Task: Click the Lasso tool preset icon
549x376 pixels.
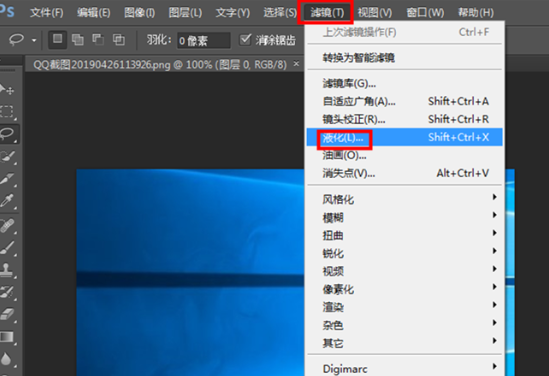Action: coord(16,40)
